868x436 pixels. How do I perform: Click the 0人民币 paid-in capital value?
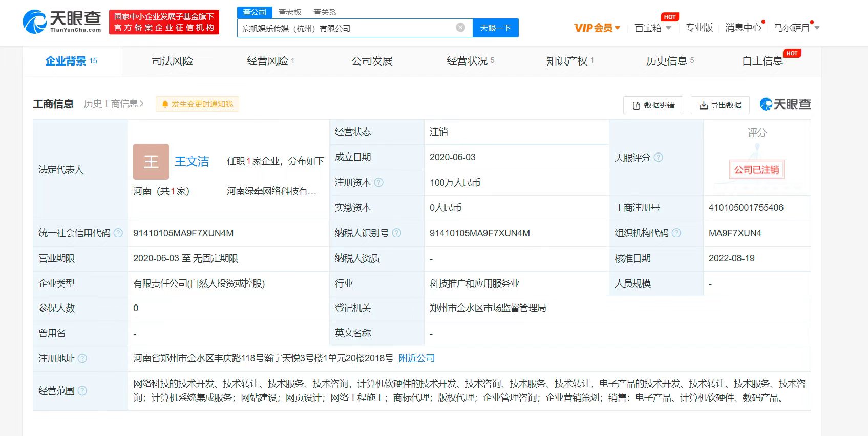click(446, 208)
